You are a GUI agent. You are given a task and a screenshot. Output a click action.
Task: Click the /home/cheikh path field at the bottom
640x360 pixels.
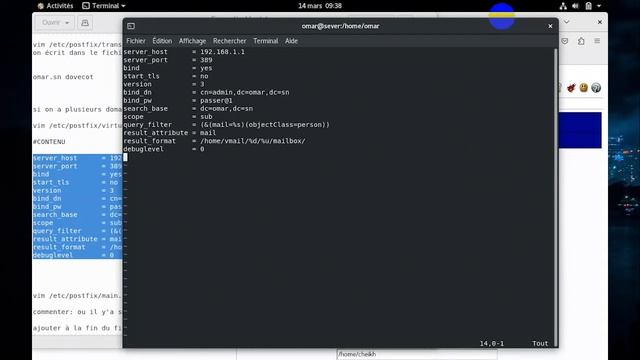click(x=416, y=354)
